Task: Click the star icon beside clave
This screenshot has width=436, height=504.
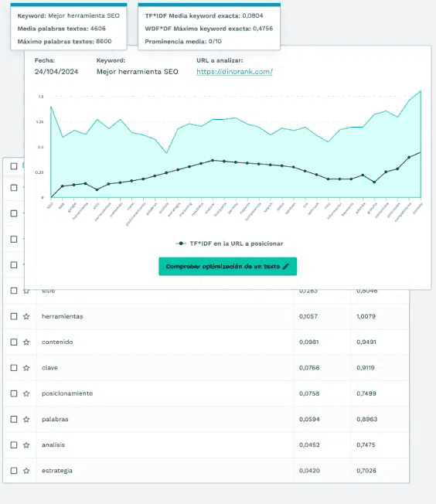Action: click(26, 368)
